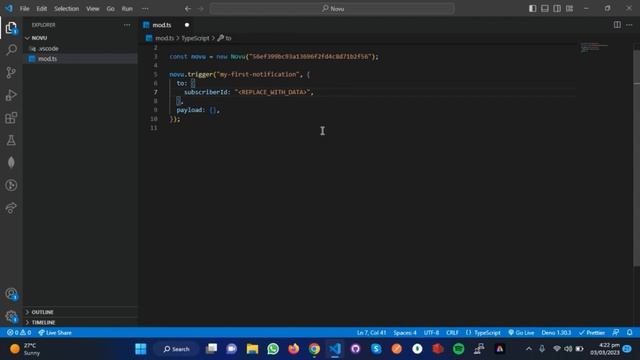The image size is (640, 360).
Task: Open the Edit menu
Action: 42,9
